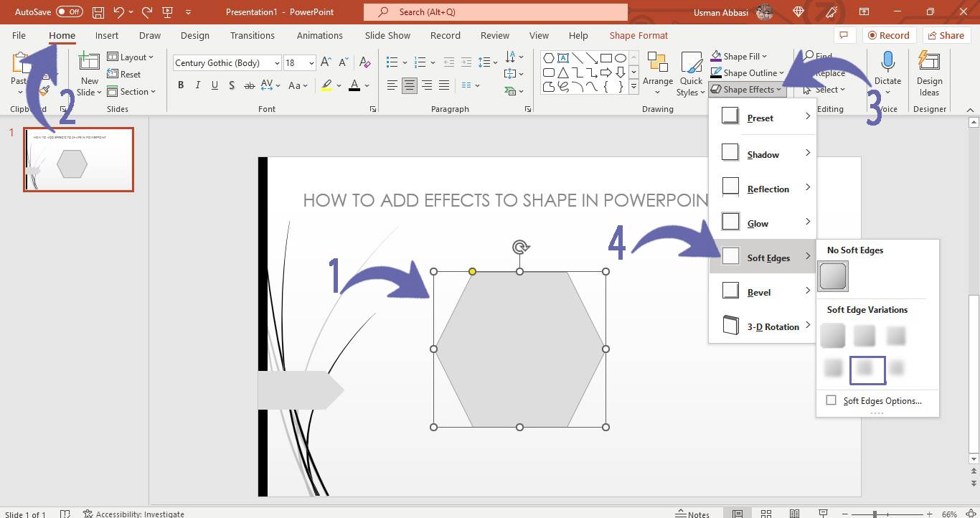The image size is (980, 518).
Task: Open the Glow effects submenu
Action: tap(763, 223)
